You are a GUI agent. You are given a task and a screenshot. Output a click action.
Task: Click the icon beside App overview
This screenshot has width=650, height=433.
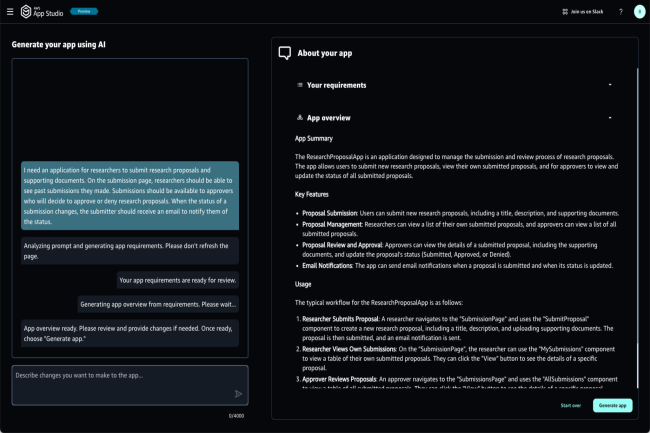point(300,117)
